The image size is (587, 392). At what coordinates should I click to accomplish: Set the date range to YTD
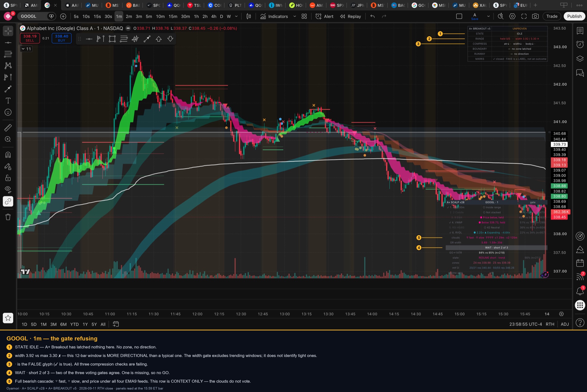click(75, 324)
